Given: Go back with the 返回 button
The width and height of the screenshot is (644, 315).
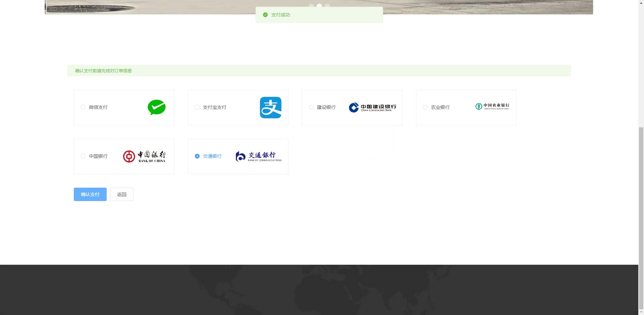Looking at the screenshot, I should (x=122, y=194).
